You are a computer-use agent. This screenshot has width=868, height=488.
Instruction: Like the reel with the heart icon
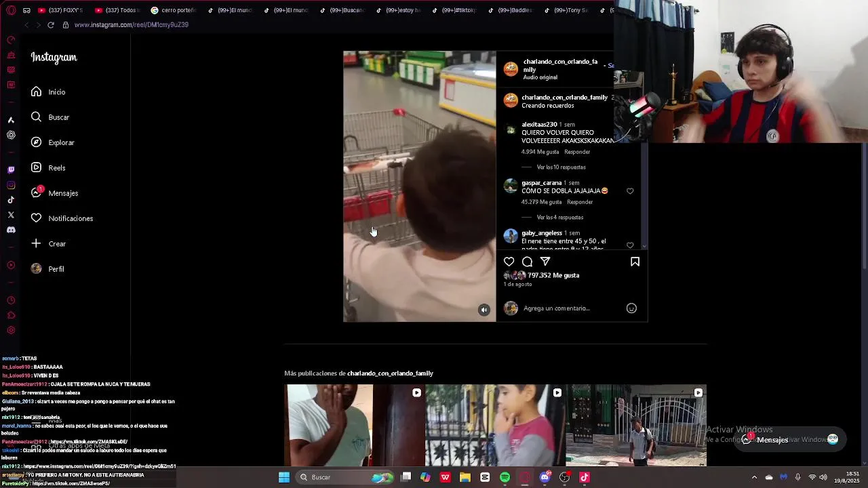tap(509, 262)
